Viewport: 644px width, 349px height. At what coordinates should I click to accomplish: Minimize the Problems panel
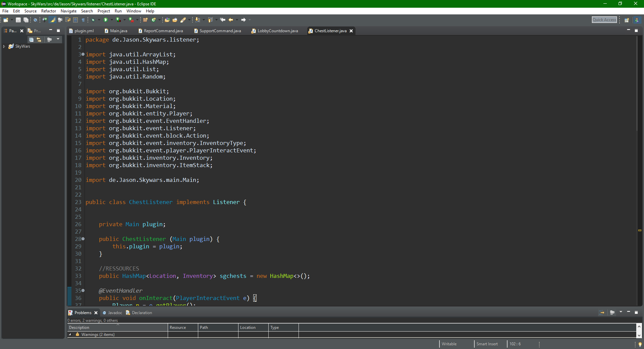tap(629, 312)
